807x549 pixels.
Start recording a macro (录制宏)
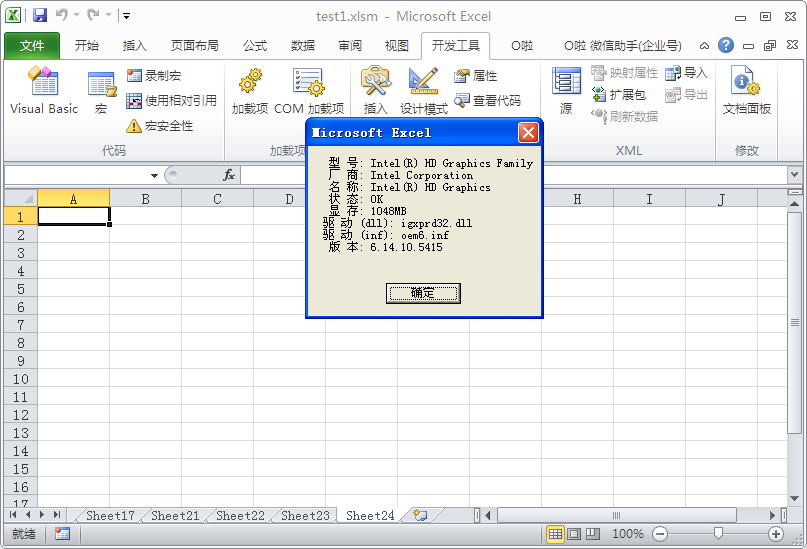coord(154,76)
